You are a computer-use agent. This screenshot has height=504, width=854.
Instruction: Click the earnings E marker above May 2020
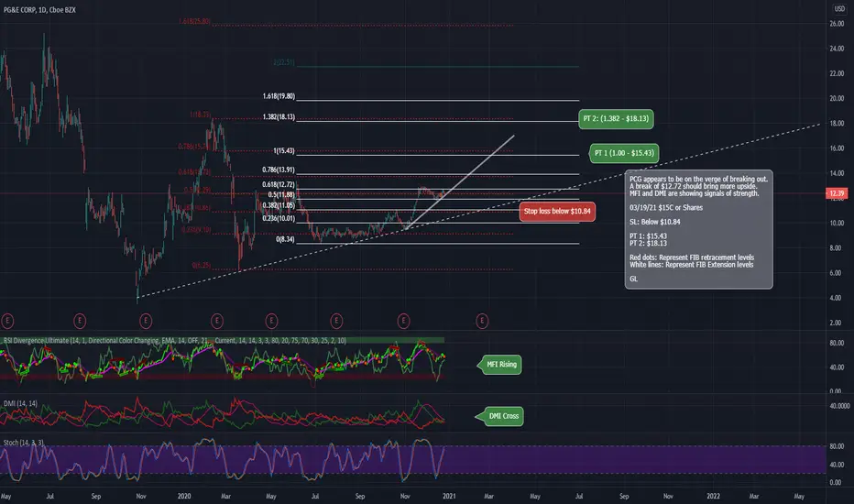tap(271, 321)
